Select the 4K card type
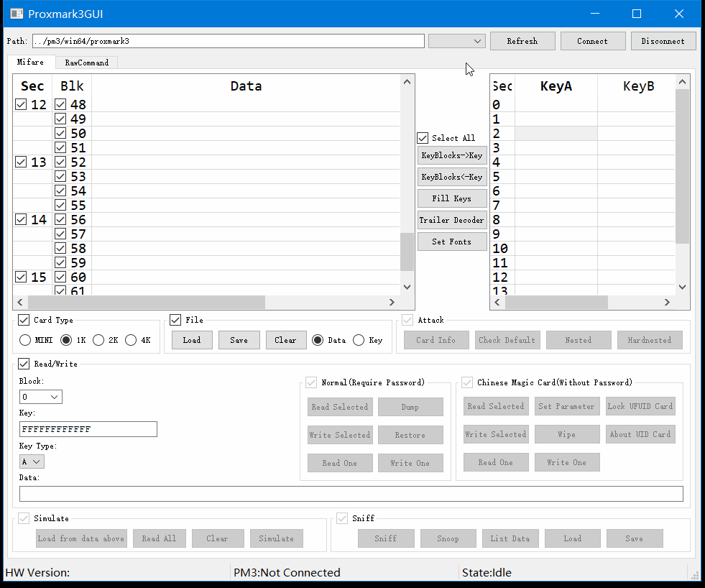The width and height of the screenshot is (705, 588). [x=132, y=340]
